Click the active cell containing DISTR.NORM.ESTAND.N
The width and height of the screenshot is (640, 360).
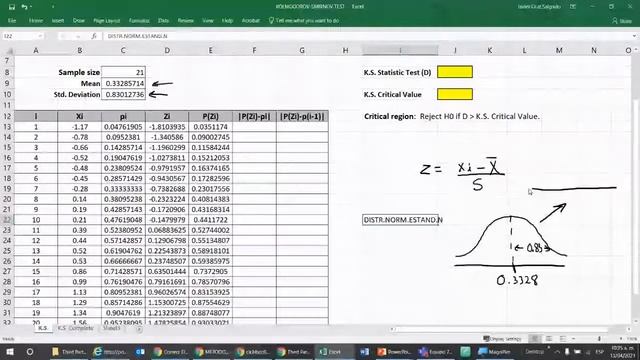pyautogui.click(x=400, y=220)
